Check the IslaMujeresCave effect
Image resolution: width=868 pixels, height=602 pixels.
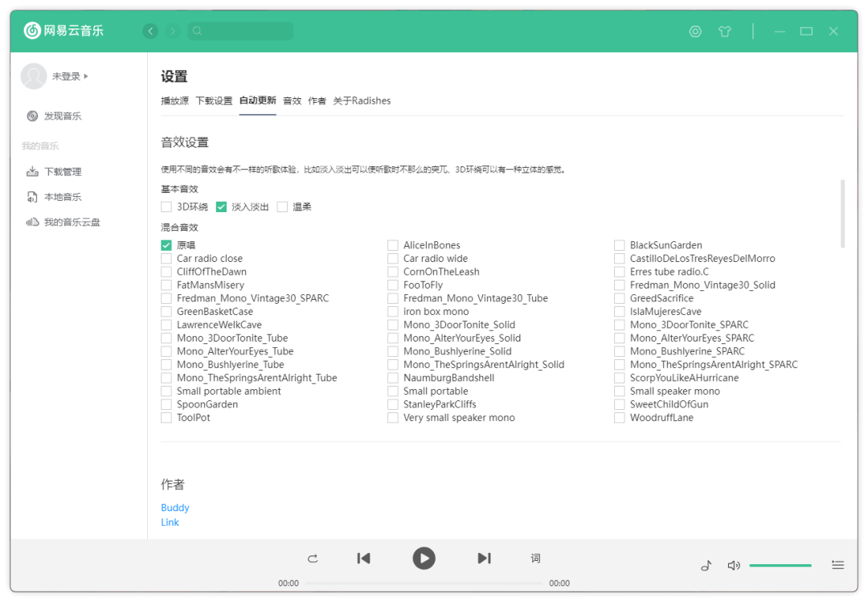pyautogui.click(x=620, y=312)
